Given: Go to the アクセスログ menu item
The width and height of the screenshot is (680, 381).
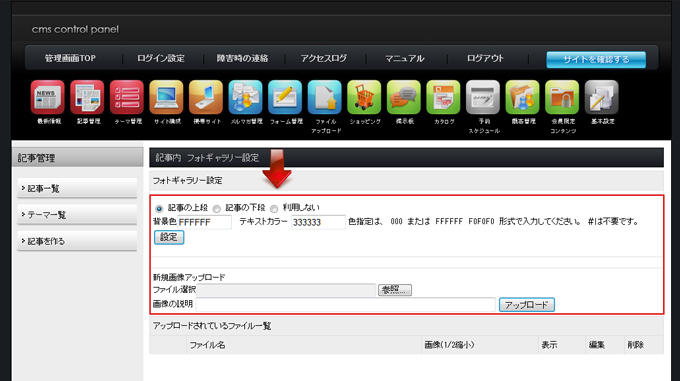Looking at the screenshot, I should [x=324, y=58].
